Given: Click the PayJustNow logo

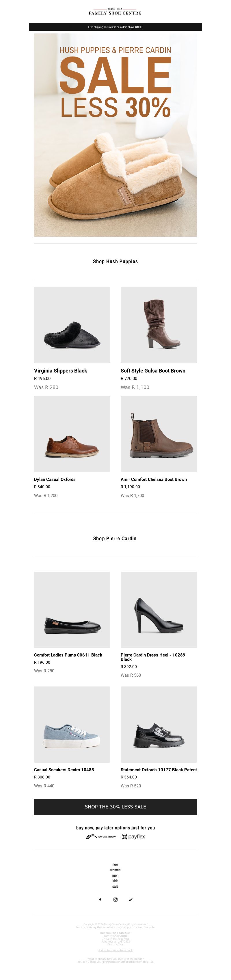Looking at the screenshot, I should 101,837.
